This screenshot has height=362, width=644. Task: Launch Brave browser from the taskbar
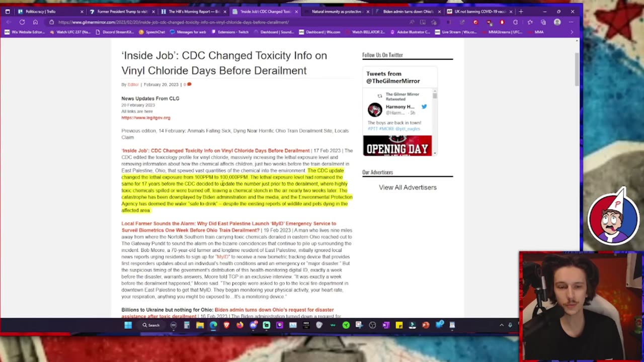point(226,325)
